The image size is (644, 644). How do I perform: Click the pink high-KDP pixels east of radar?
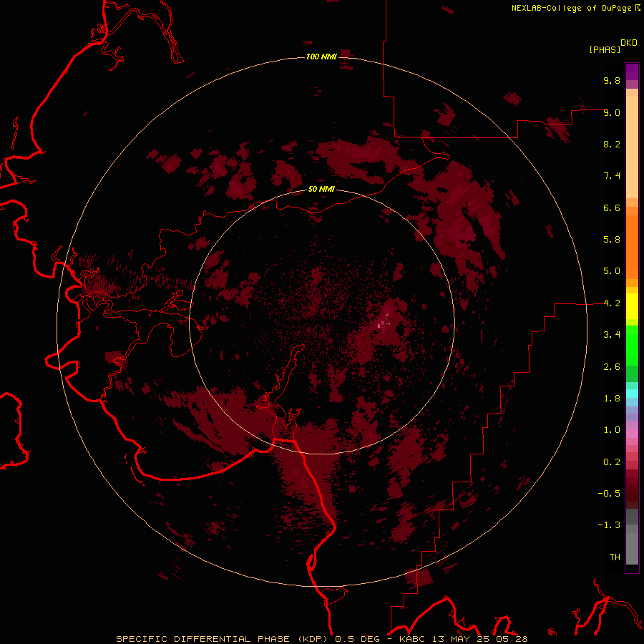pyautogui.click(x=384, y=321)
